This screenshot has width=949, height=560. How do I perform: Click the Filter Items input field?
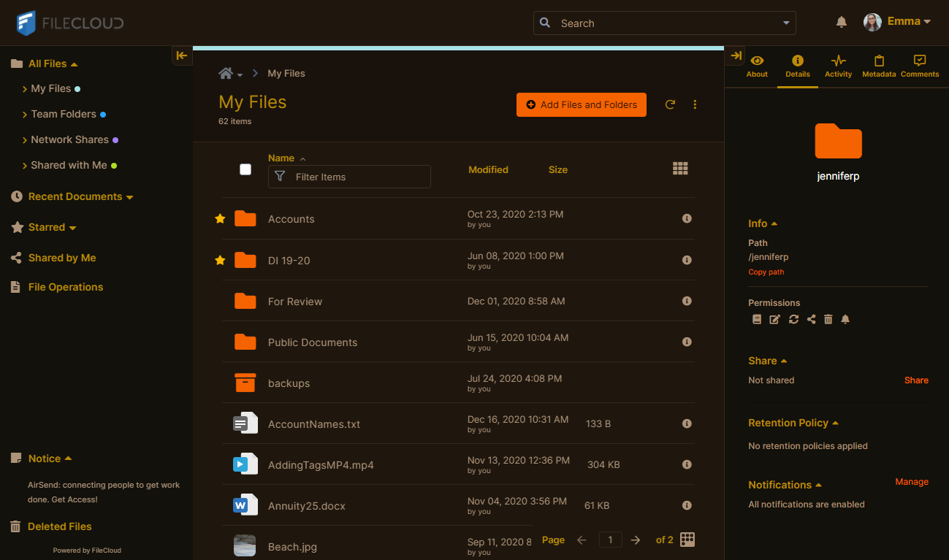pyautogui.click(x=358, y=177)
